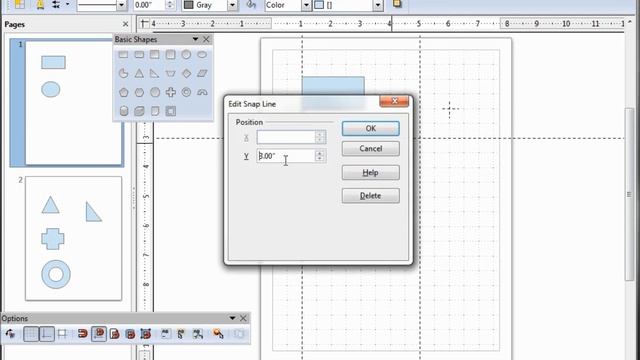Click the Rotation Mode icon in Options toolbar
640x360 pixels.
(11, 334)
